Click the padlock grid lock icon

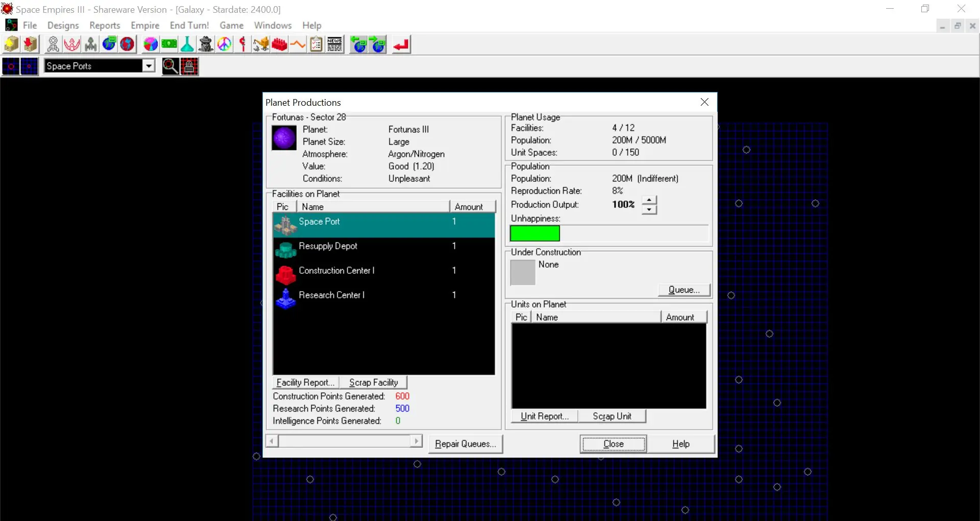point(189,66)
